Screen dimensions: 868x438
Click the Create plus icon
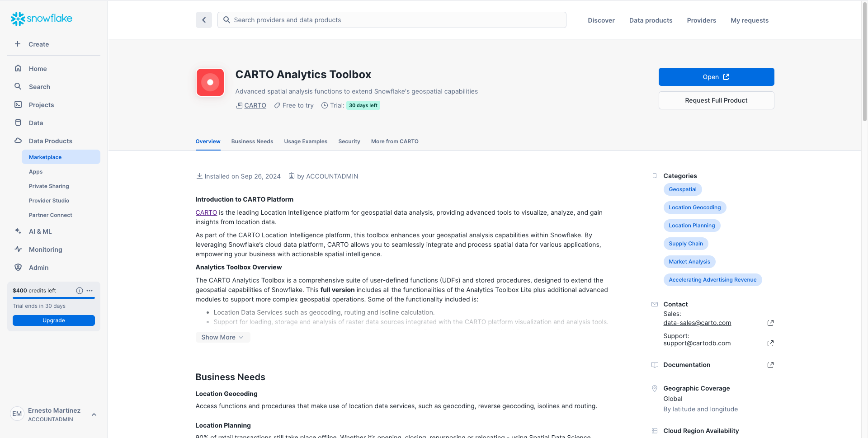pyautogui.click(x=18, y=44)
